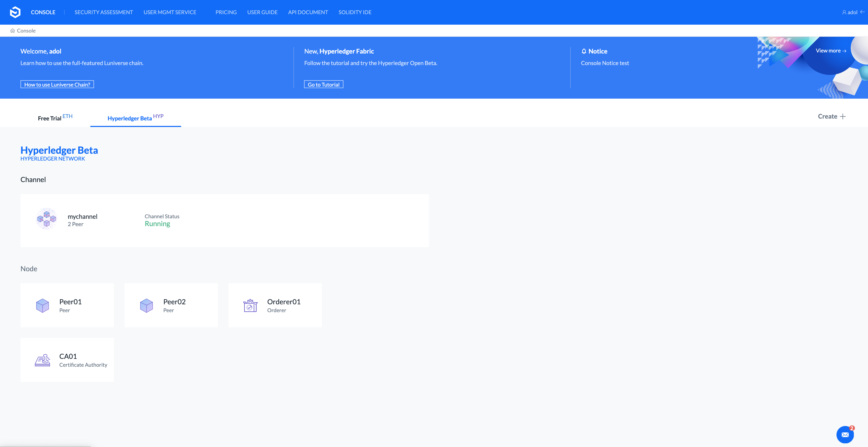Switch to the Free Trial ETH tab
Image resolution: width=868 pixels, height=447 pixels.
[x=55, y=118]
